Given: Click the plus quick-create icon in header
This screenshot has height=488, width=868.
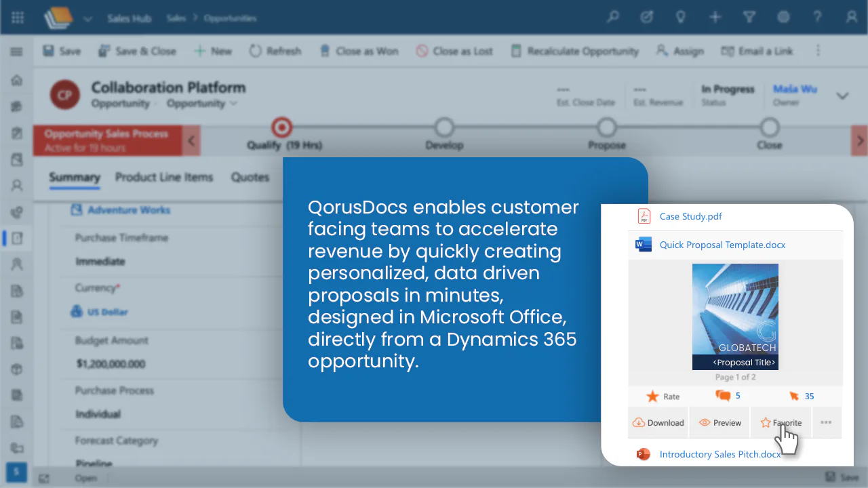Looking at the screenshot, I should click(x=715, y=18).
